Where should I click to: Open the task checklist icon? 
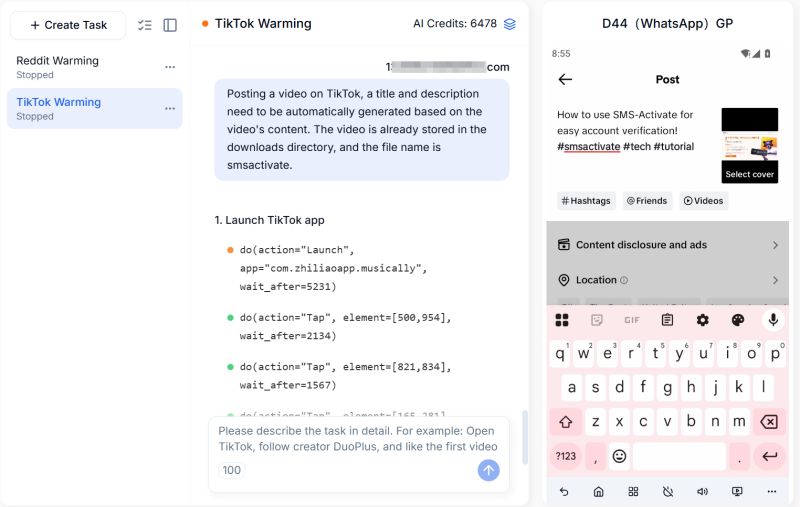(x=145, y=25)
